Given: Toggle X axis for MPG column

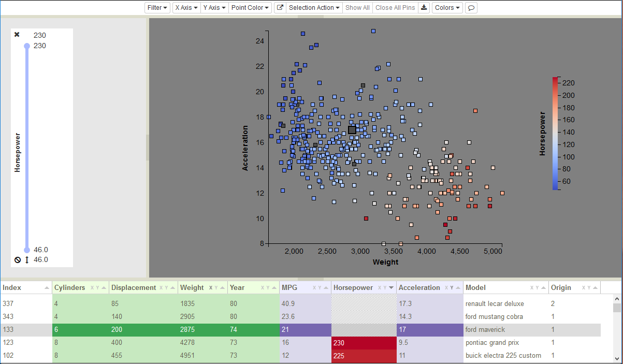Looking at the screenshot, I should [x=314, y=288].
